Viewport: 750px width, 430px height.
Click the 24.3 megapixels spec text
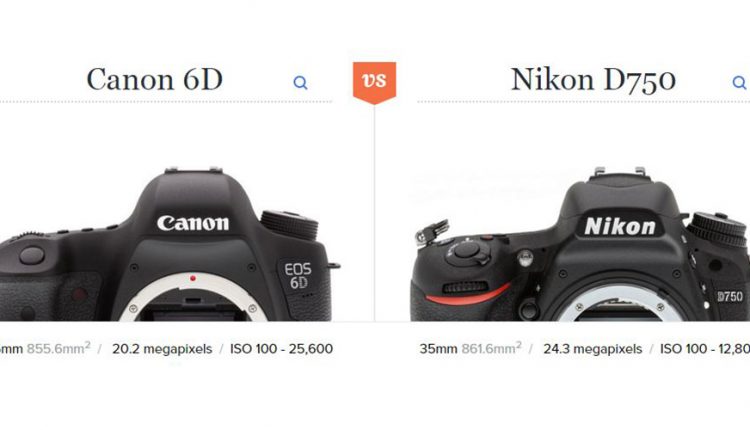coord(593,349)
